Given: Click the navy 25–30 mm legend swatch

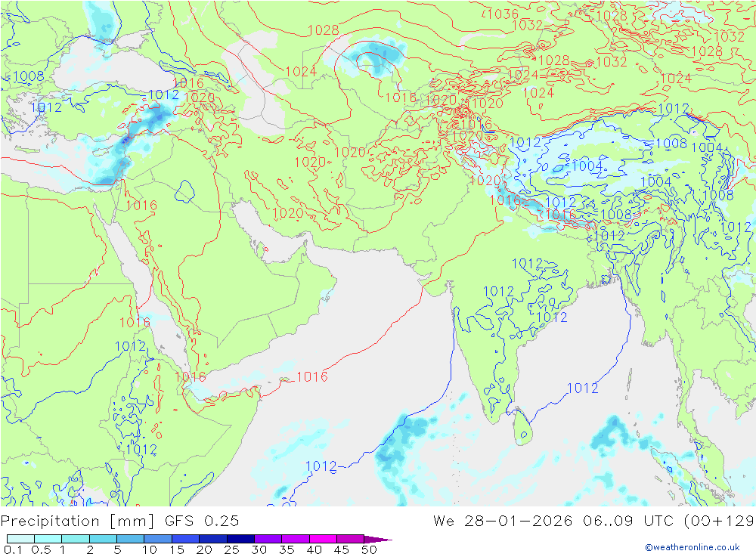Looking at the screenshot, I should click(x=240, y=539).
